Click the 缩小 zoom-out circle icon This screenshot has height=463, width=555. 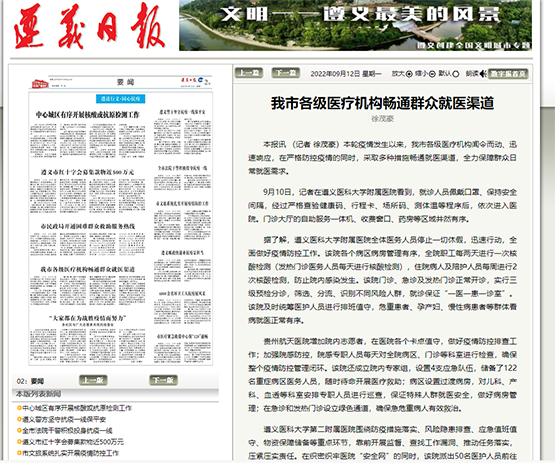[x=432, y=74]
